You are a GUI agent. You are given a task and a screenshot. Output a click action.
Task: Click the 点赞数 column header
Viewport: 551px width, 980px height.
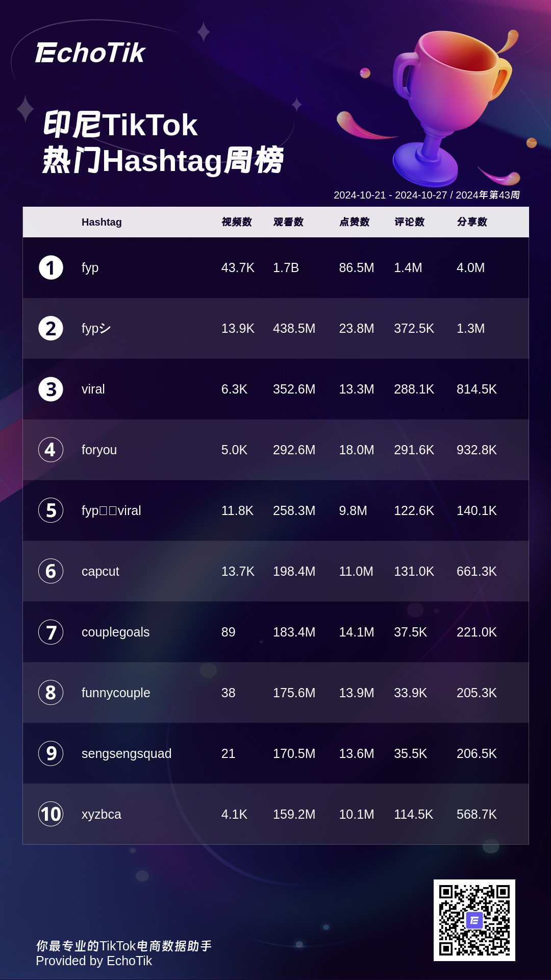click(355, 222)
